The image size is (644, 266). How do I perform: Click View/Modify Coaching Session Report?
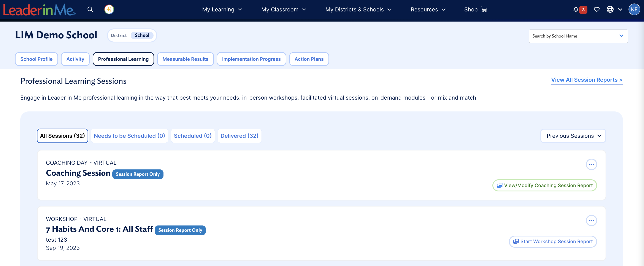(544, 185)
